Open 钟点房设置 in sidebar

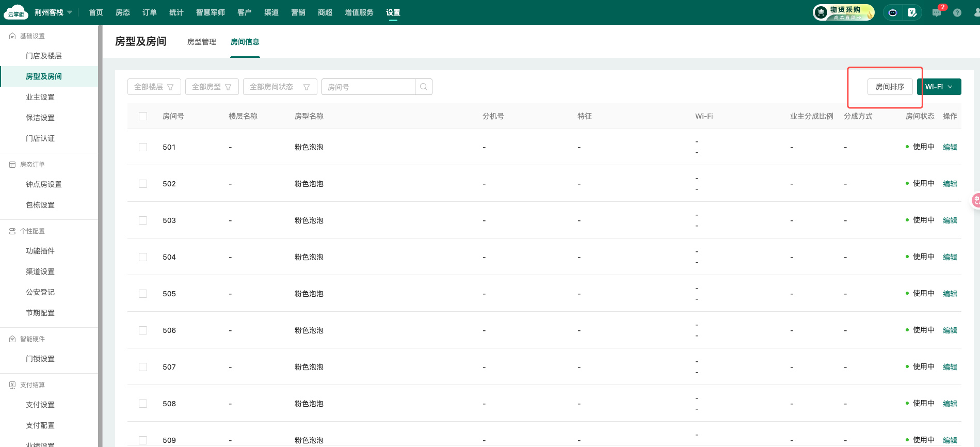44,184
